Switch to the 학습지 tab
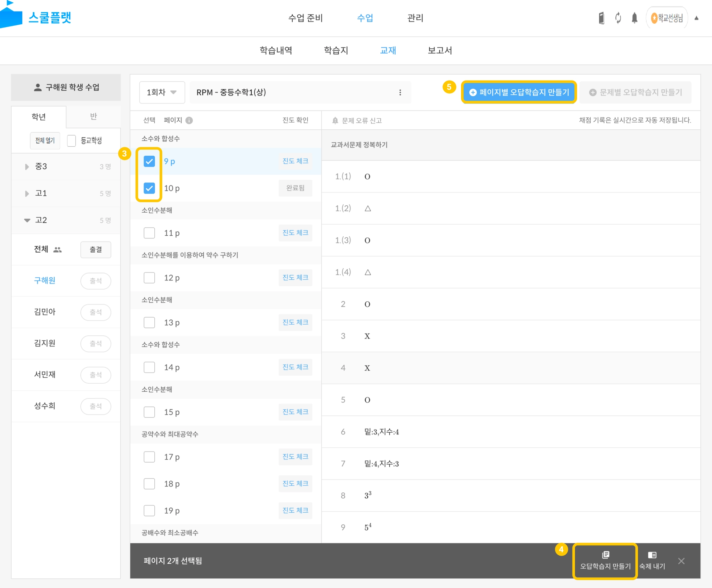Screen dimensions: 712x588 click(336, 50)
